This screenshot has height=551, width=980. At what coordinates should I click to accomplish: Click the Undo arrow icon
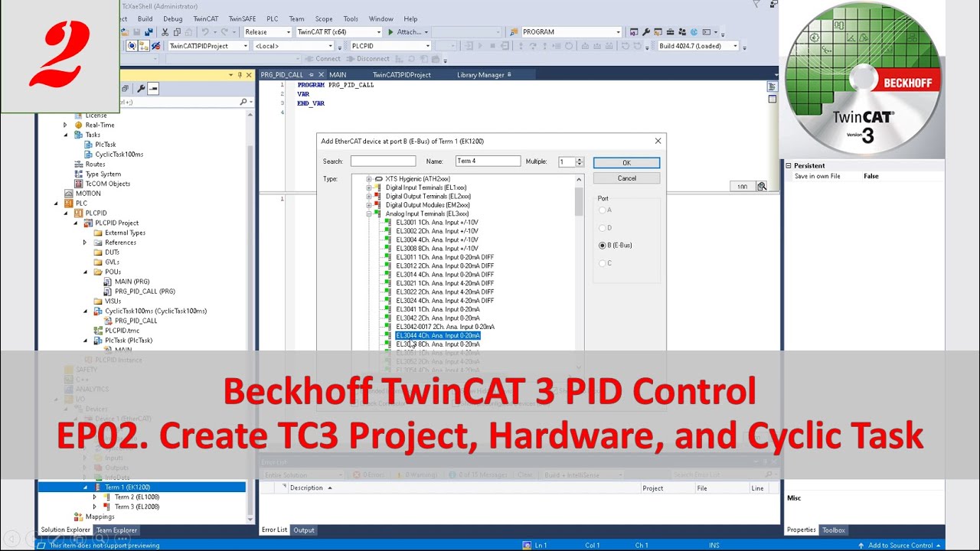click(205, 32)
